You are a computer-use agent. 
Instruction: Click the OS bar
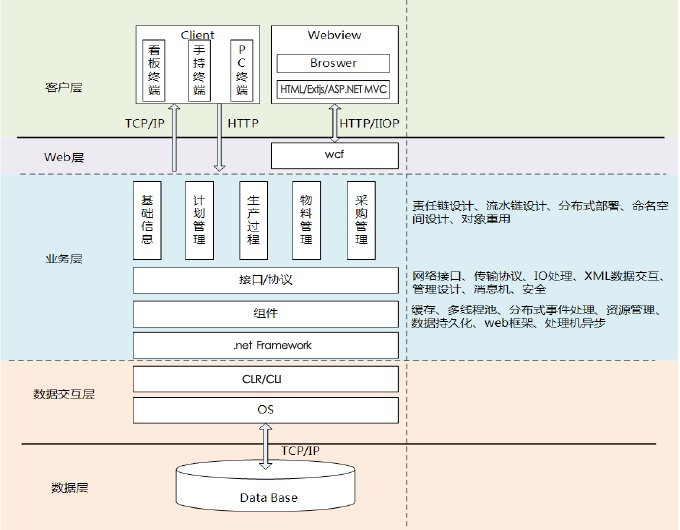click(x=266, y=409)
